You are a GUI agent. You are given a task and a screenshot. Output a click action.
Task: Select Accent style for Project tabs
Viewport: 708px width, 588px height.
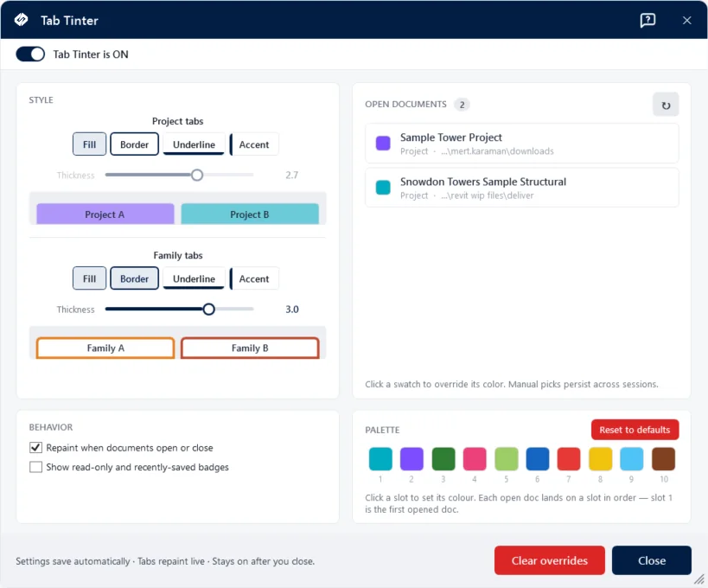(x=254, y=144)
